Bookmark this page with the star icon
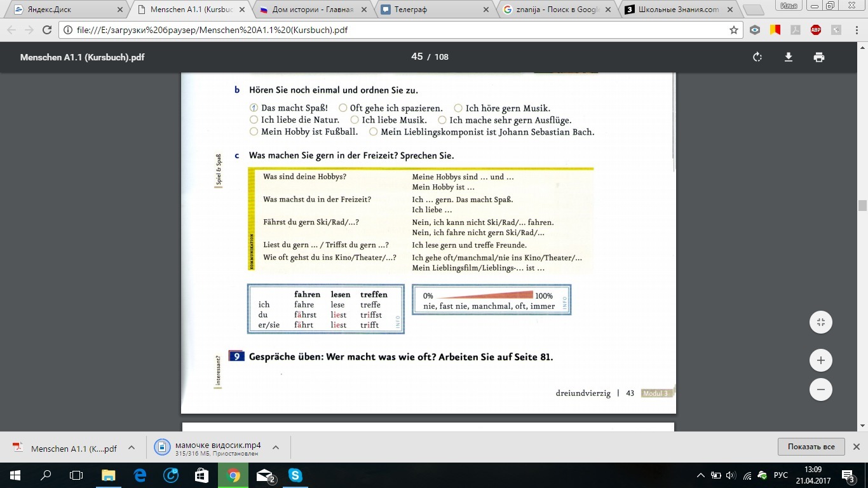The height and width of the screenshot is (488, 868). pyautogui.click(x=734, y=30)
